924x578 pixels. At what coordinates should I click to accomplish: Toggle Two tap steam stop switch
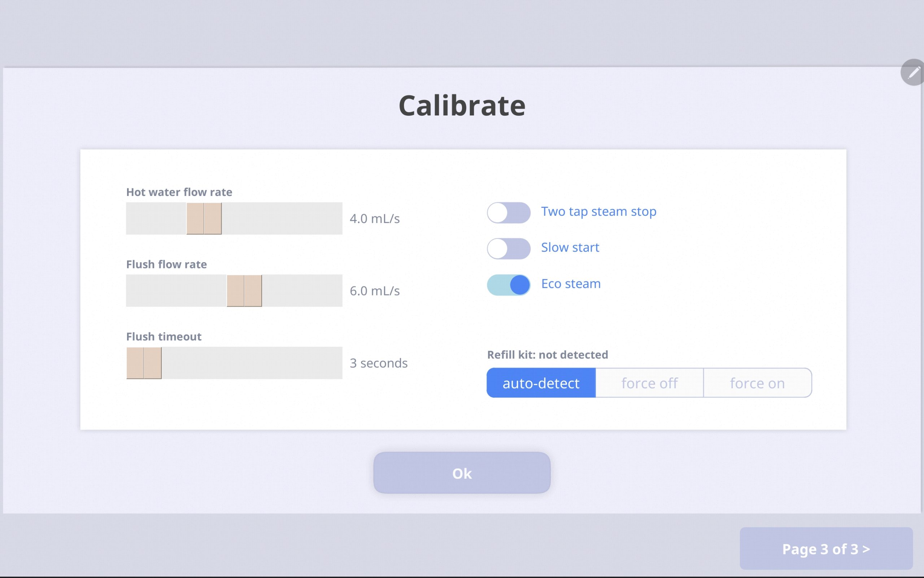point(508,213)
